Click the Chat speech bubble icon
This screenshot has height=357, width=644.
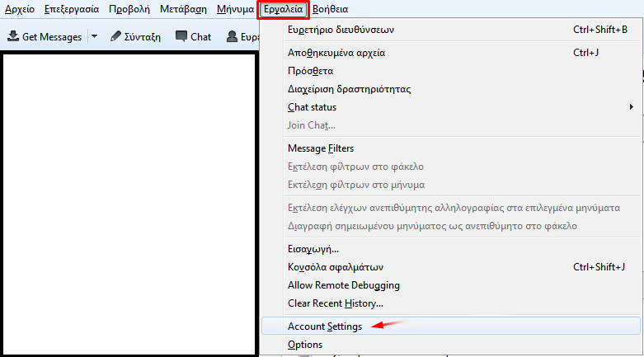(181, 36)
